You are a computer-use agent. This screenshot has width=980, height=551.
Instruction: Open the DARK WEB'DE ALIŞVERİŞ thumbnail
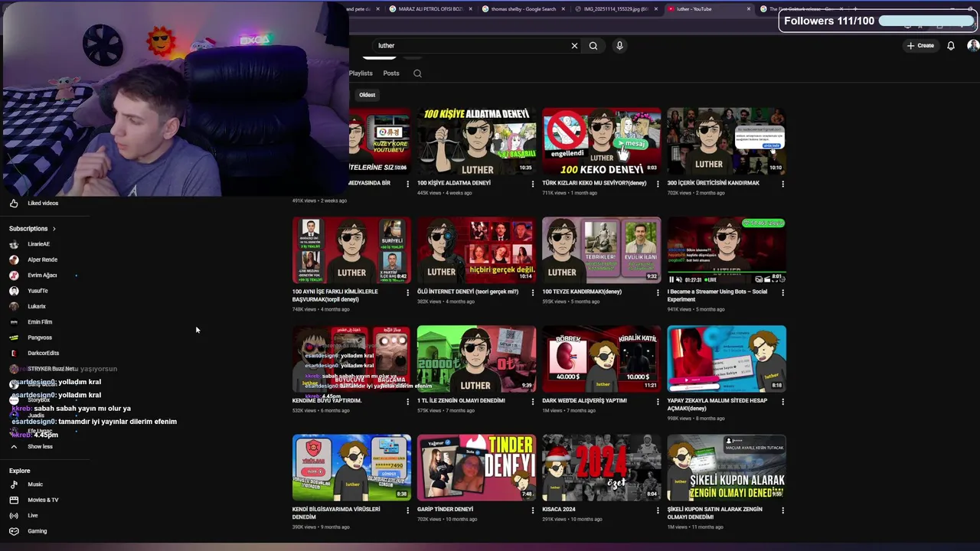[602, 359]
